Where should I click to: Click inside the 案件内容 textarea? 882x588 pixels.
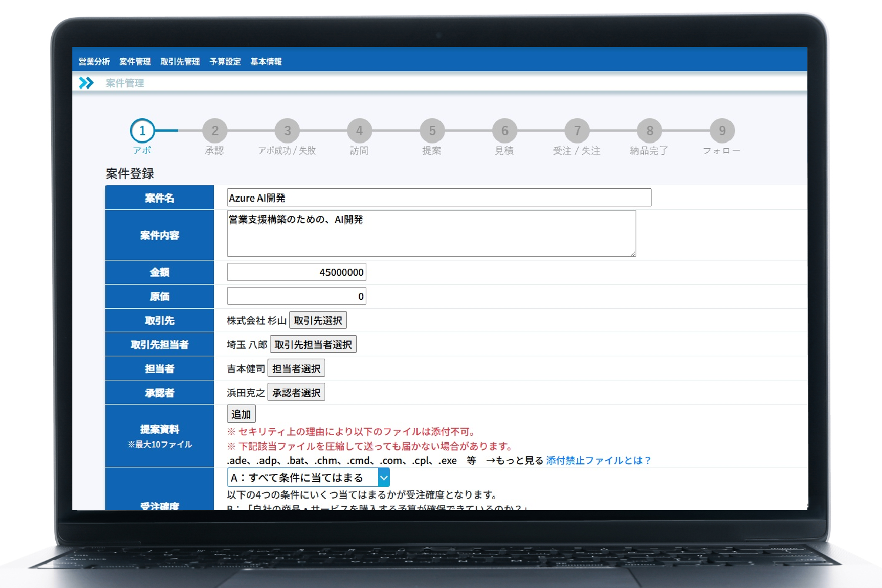(x=431, y=233)
